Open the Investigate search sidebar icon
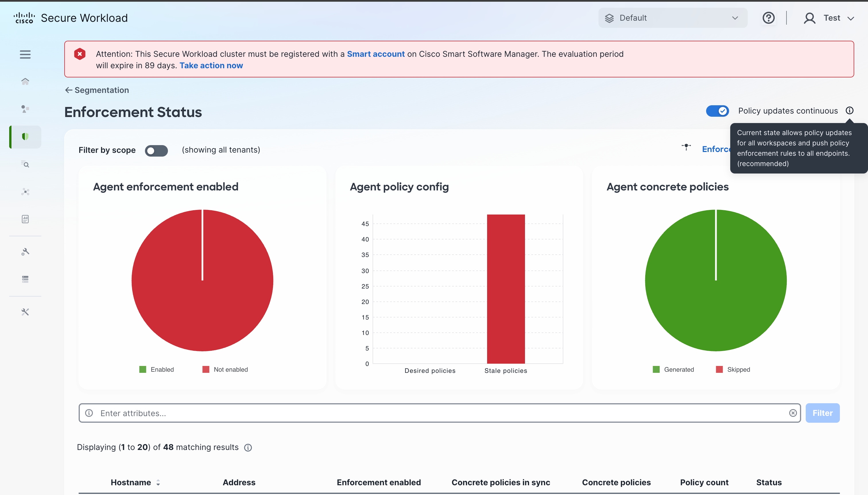Screen dimensions: 868x495 click(x=25, y=164)
